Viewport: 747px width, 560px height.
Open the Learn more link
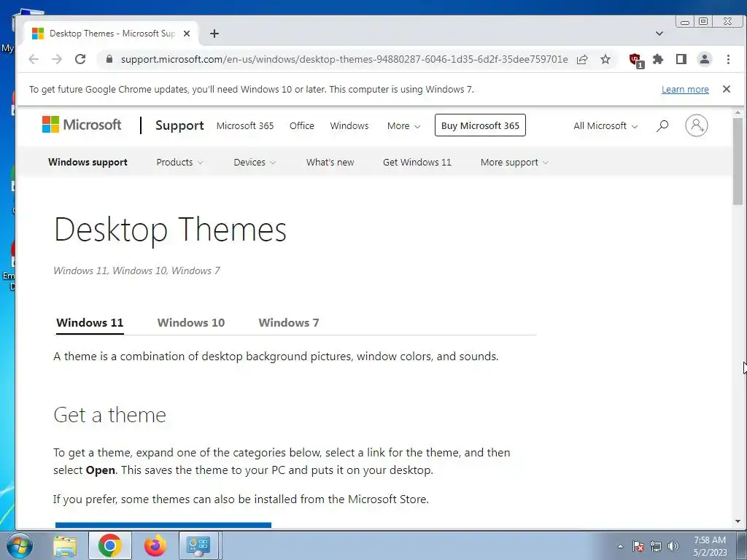(685, 90)
